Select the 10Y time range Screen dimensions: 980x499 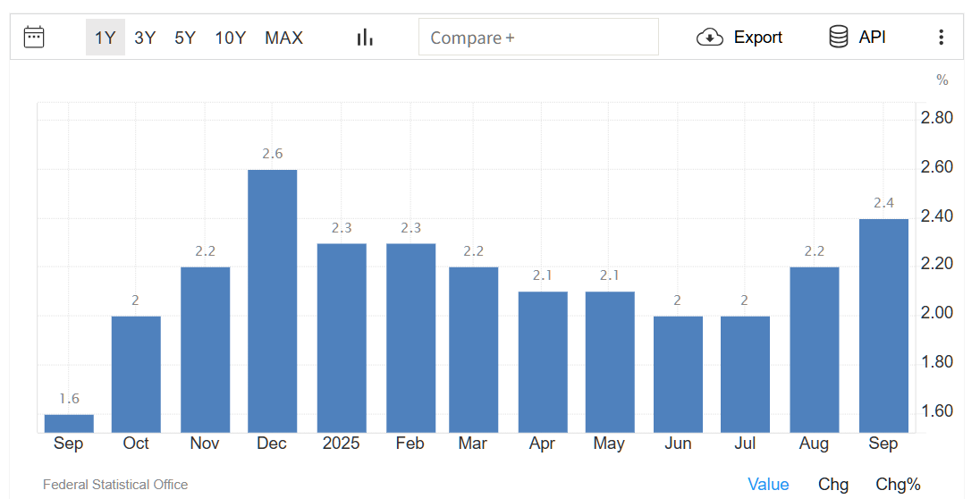pyautogui.click(x=230, y=38)
